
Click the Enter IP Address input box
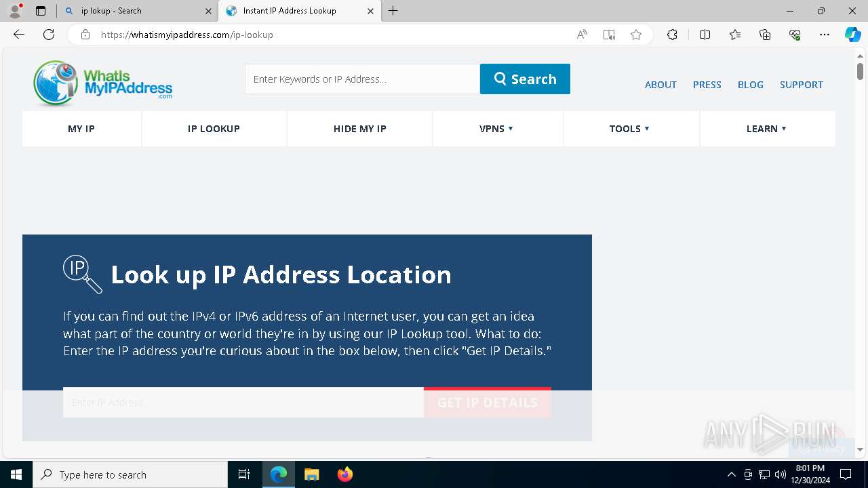(243, 403)
